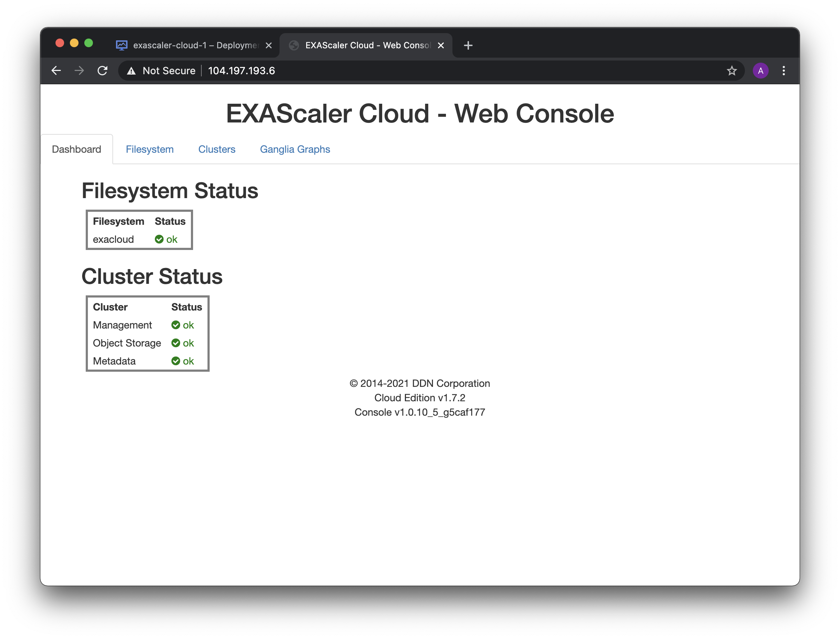The height and width of the screenshot is (639, 840).
Task: Click the Object Storage ok status
Action: (183, 343)
